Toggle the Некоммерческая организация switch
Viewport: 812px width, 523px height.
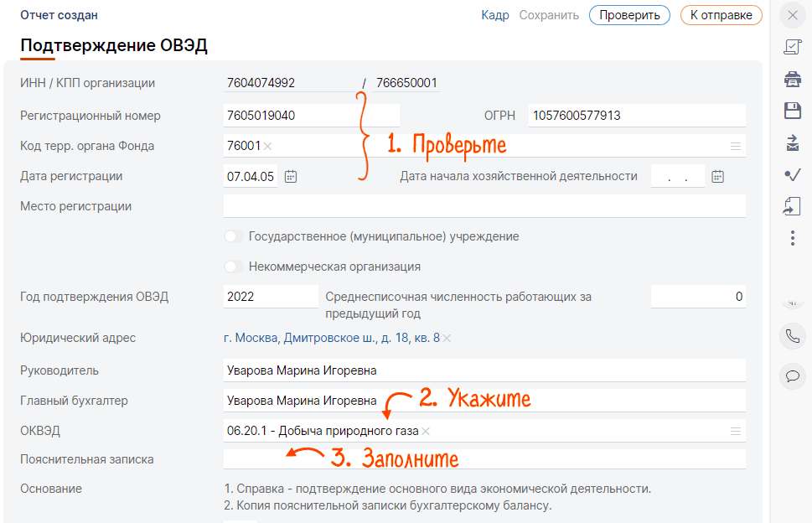235,267
